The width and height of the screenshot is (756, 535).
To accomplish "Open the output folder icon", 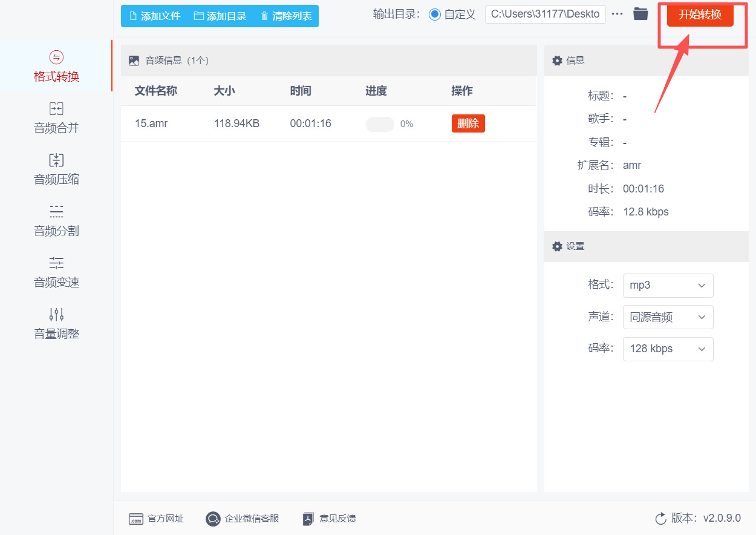I will click(x=640, y=14).
